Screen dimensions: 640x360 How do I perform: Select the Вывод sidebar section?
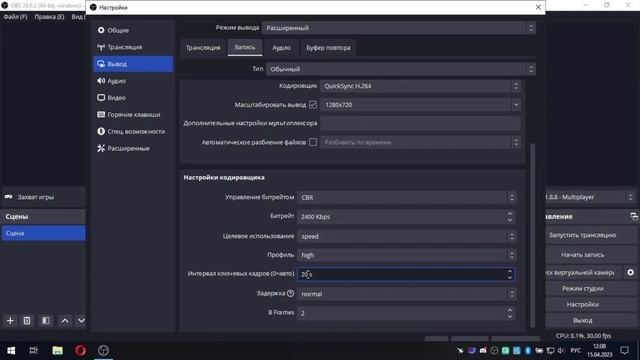pyautogui.click(x=133, y=64)
